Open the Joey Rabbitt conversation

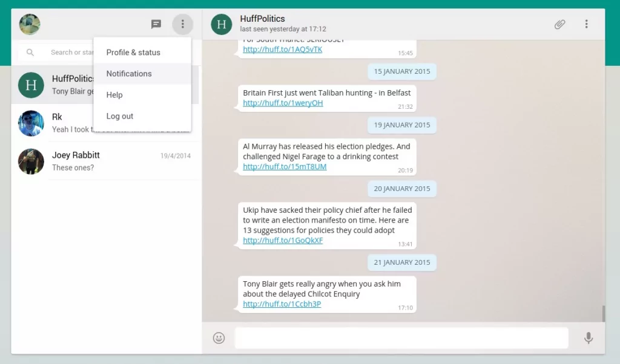105,161
